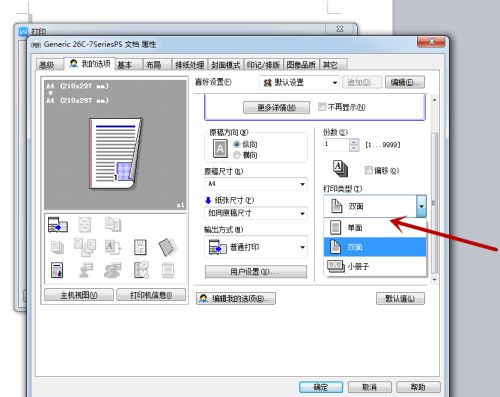
Task: Switch to the 基本 tab
Action: point(129,65)
